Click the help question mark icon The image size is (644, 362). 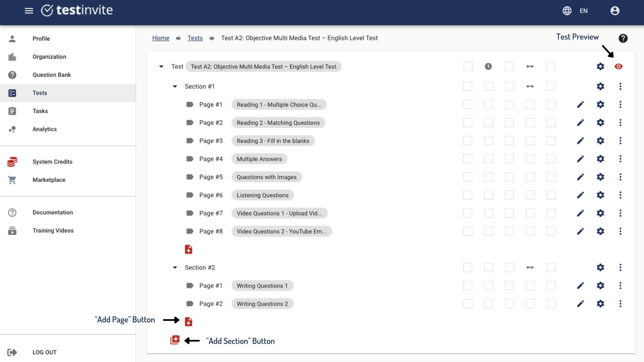(623, 39)
